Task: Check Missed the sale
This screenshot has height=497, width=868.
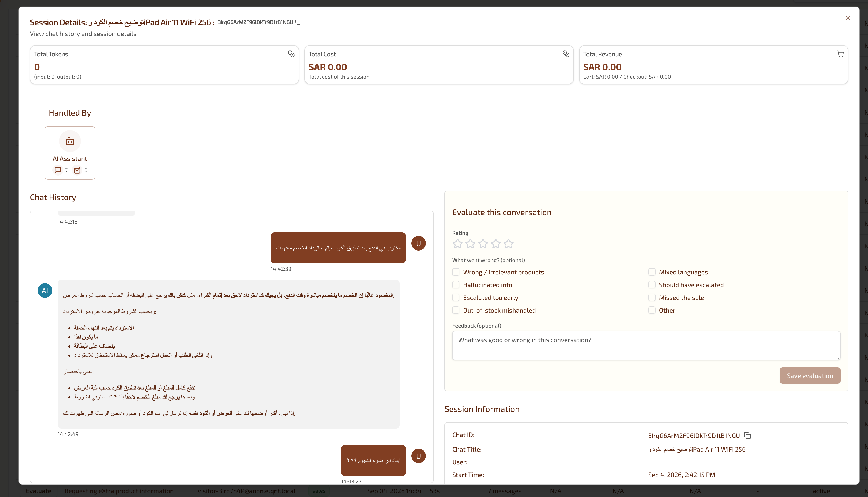Action: pos(651,297)
